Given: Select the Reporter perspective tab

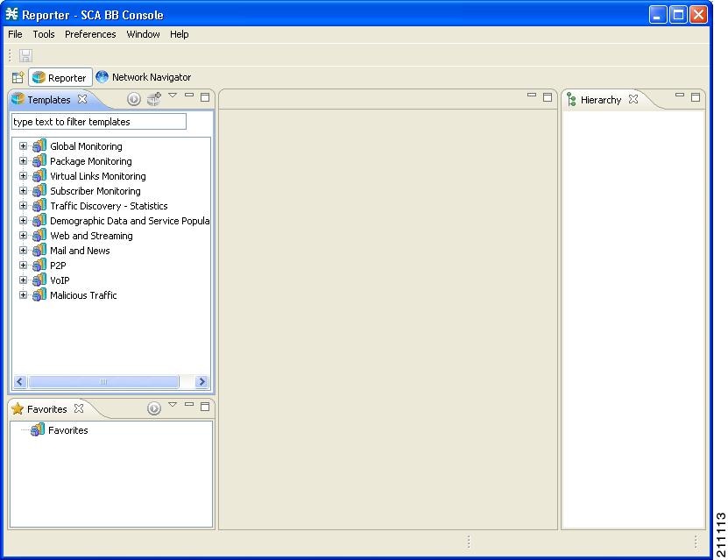Looking at the screenshot, I should click(x=60, y=77).
